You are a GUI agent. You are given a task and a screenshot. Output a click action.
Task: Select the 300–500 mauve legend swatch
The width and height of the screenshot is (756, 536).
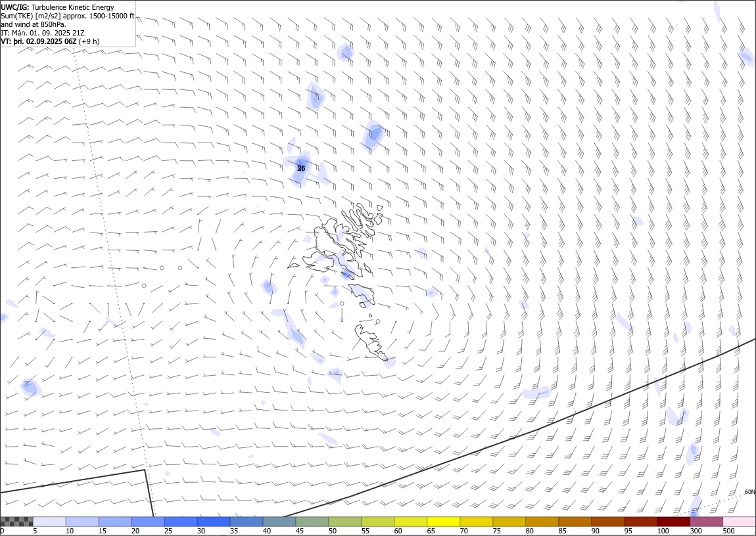(x=706, y=522)
